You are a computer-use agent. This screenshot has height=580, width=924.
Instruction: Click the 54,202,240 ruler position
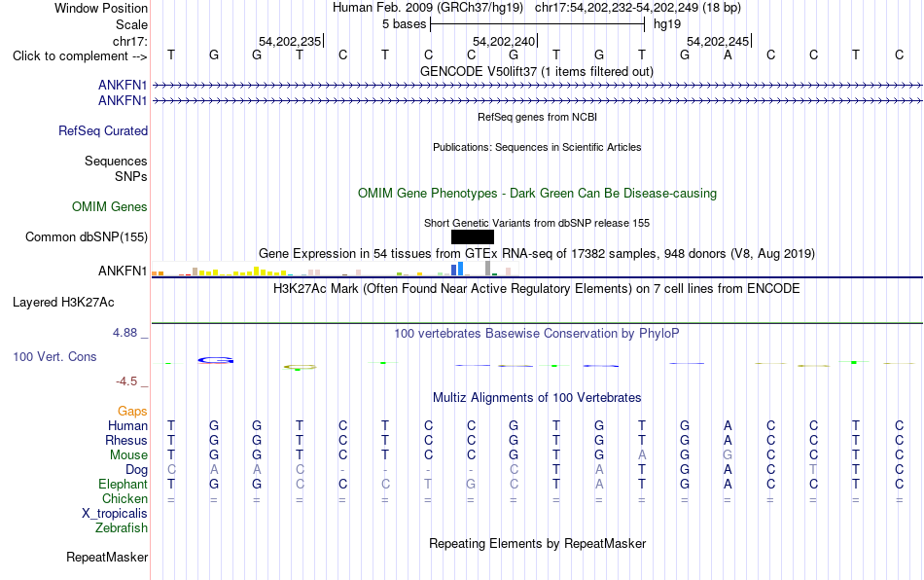pyautogui.click(x=504, y=41)
